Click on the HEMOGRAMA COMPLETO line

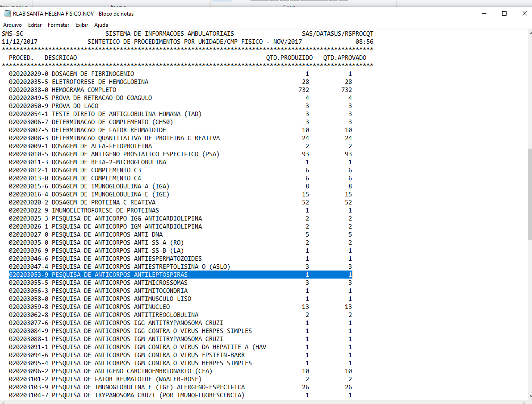tap(84, 90)
